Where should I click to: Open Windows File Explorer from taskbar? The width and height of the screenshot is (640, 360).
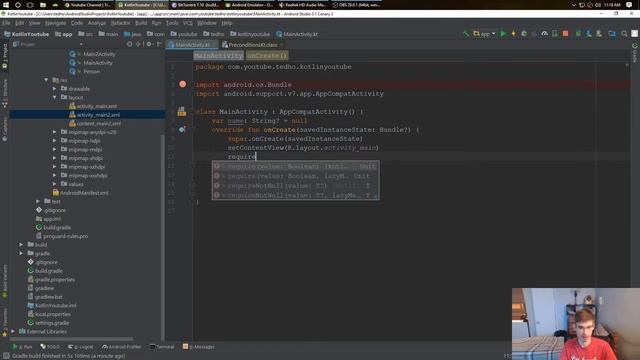[x=43, y=5]
